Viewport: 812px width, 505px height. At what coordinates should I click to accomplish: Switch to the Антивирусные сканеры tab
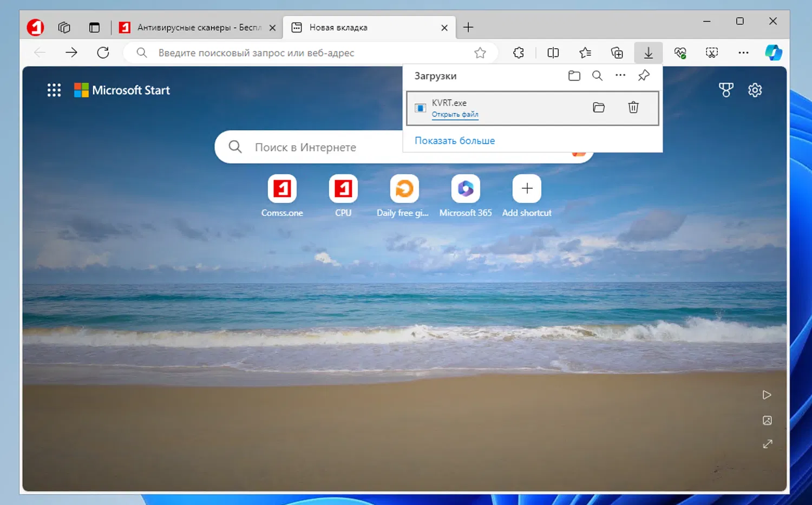pyautogui.click(x=198, y=27)
